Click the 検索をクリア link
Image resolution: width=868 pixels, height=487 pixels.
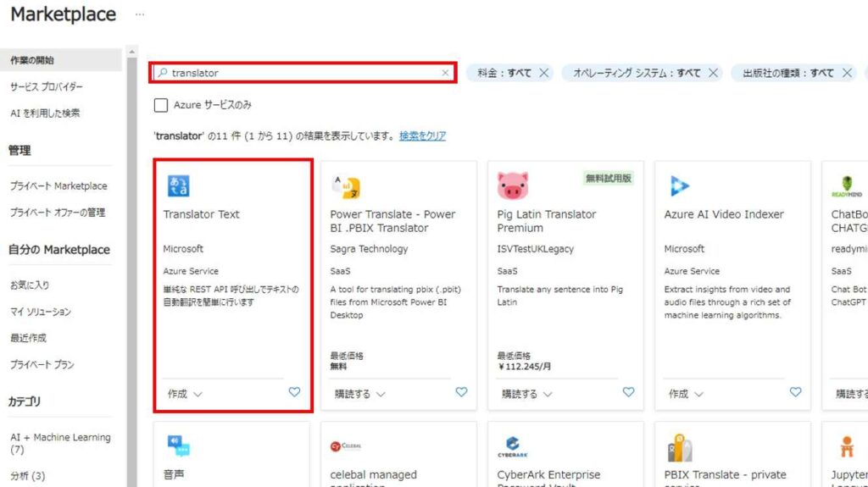click(422, 136)
